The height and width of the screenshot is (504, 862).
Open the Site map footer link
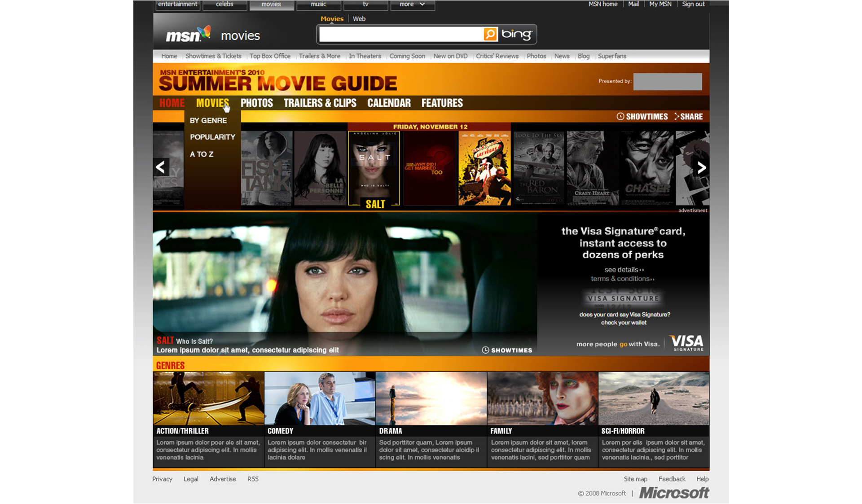click(x=635, y=479)
